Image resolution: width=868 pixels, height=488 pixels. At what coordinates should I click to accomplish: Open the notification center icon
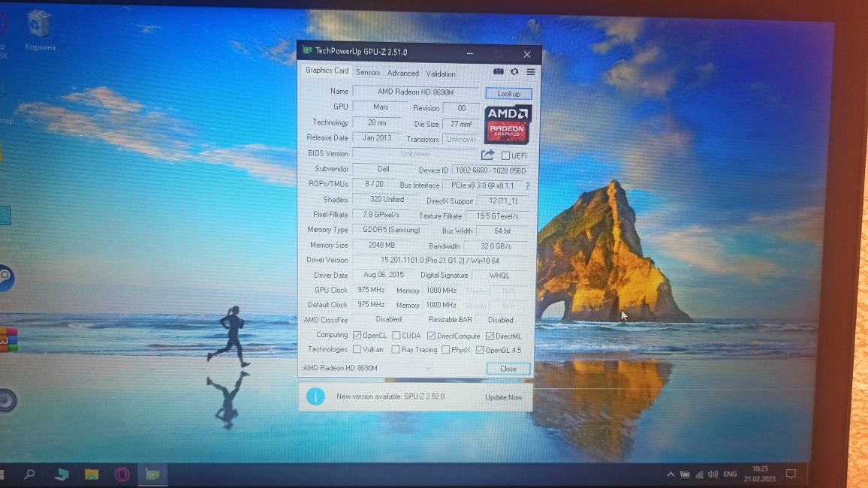pos(791,474)
